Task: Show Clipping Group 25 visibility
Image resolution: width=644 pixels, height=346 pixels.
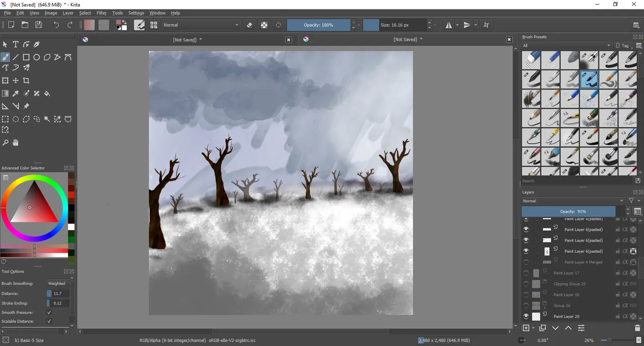Action: pos(526,284)
